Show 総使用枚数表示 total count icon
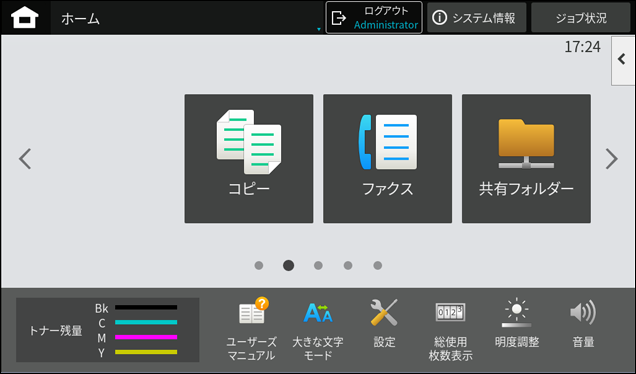The image size is (636, 374). pyautogui.click(x=450, y=330)
